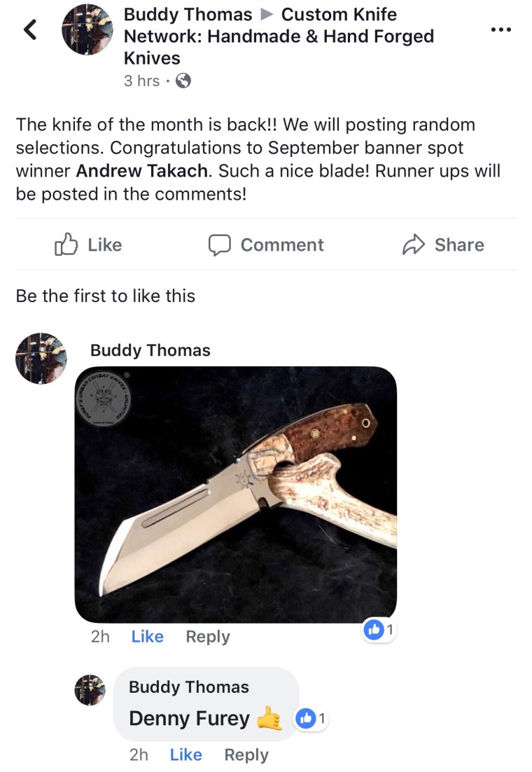The image size is (532, 772).
Task: Tap the public globe privacy icon
Action: [183, 81]
